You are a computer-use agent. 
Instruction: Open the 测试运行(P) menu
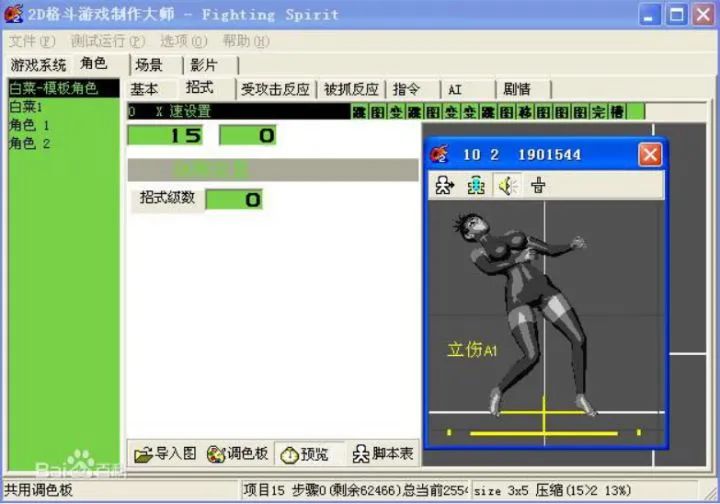click(x=107, y=41)
